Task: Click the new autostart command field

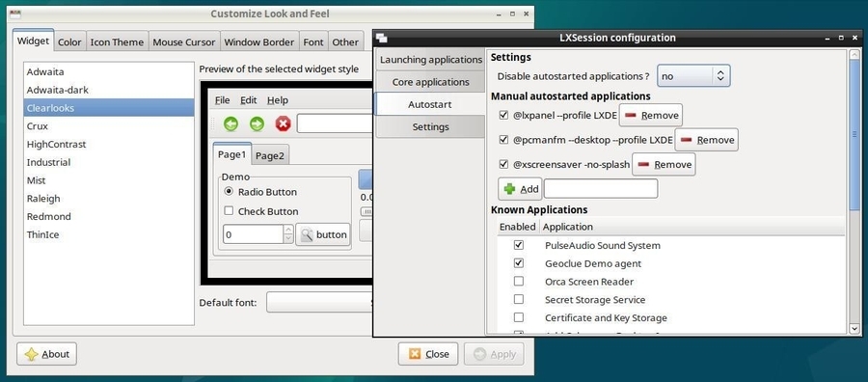Action: click(x=601, y=189)
